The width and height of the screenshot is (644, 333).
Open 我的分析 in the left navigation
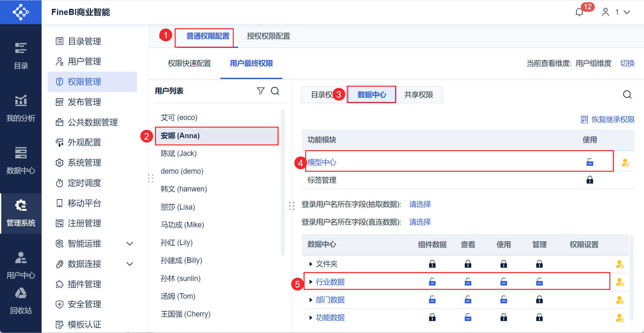(21, 109)
